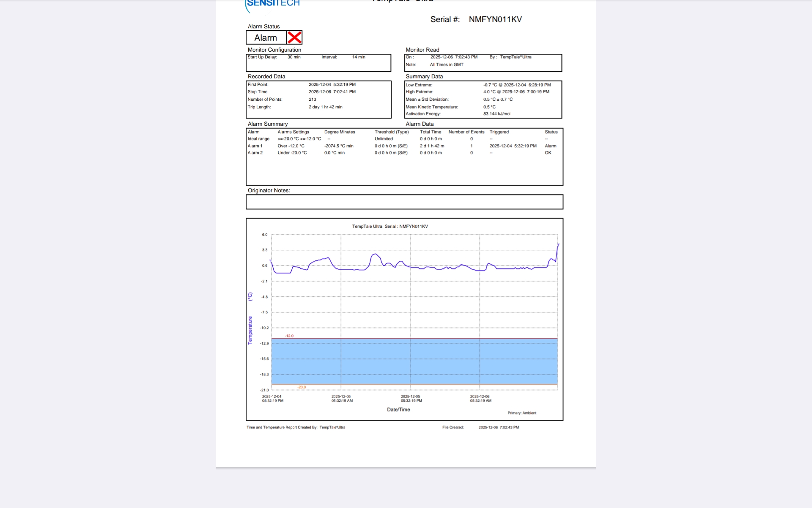Click the Temperature y-axis label

[250, 330]
